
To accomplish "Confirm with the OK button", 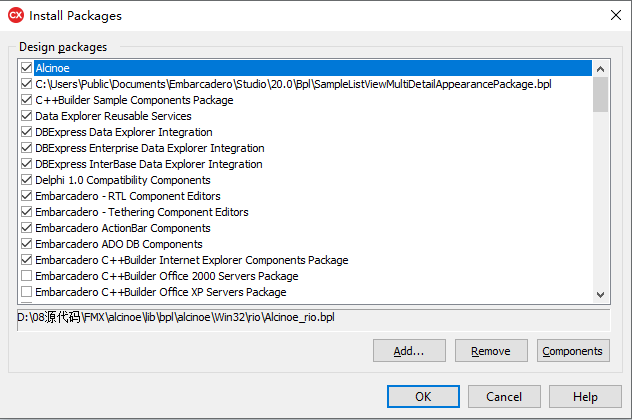I will (423, 397).
